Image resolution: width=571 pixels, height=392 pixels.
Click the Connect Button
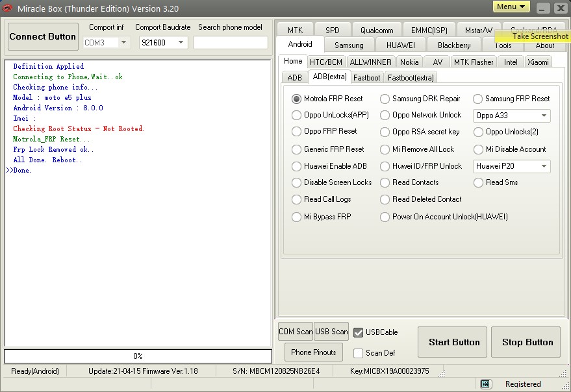43,36
